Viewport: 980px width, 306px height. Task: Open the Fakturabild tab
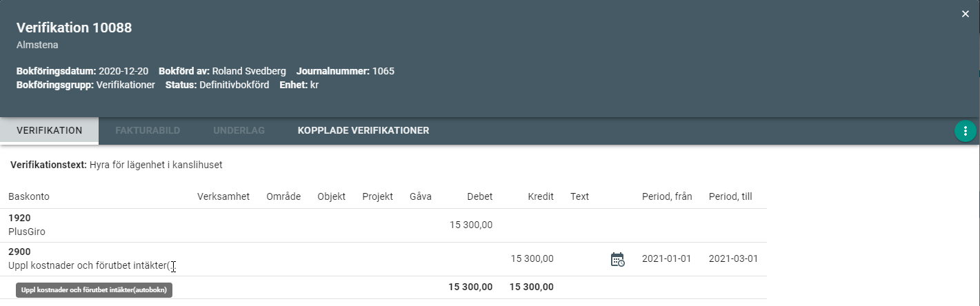pyautogui.click(x=148, y=130)
